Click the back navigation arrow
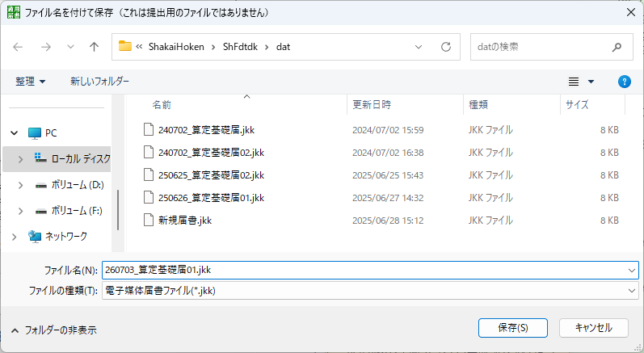 pos(18,47)
